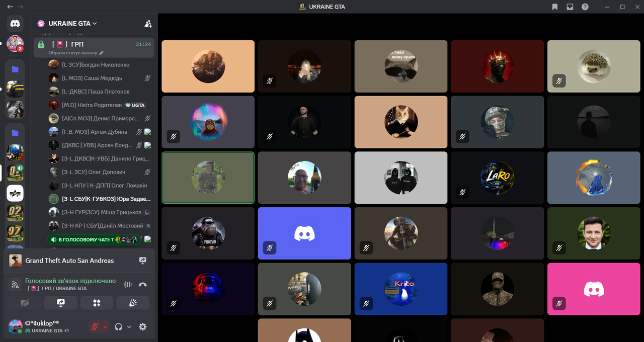Select the PINGVIN gorilla avatar tile
644x342 pixels.
pyautogui.click(x=208, y=233)
